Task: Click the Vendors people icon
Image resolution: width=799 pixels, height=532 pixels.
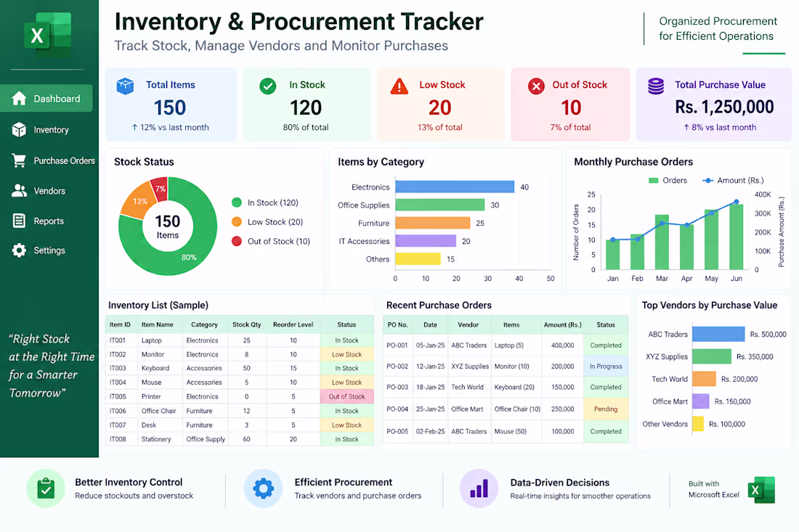Action: coord(19,190)
